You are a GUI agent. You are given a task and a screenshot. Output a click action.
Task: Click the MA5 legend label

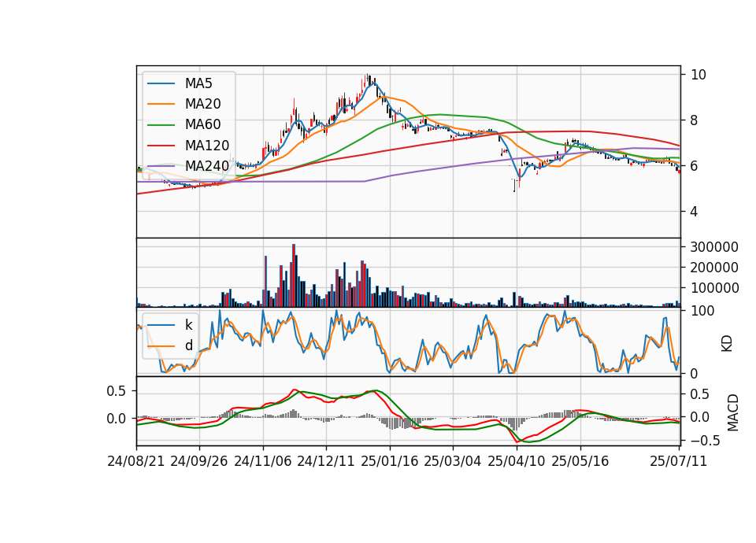pos(198,83)
